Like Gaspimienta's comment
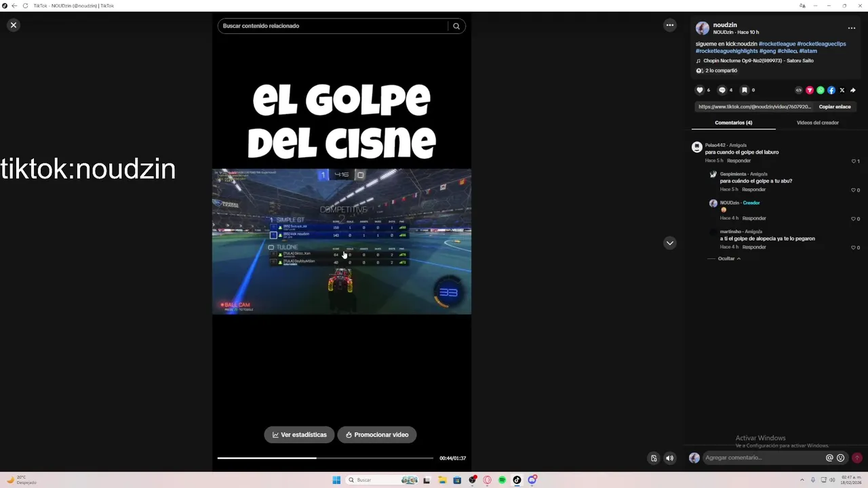The width and height of the screenshot is (868, 488). (x=854, y=190)
